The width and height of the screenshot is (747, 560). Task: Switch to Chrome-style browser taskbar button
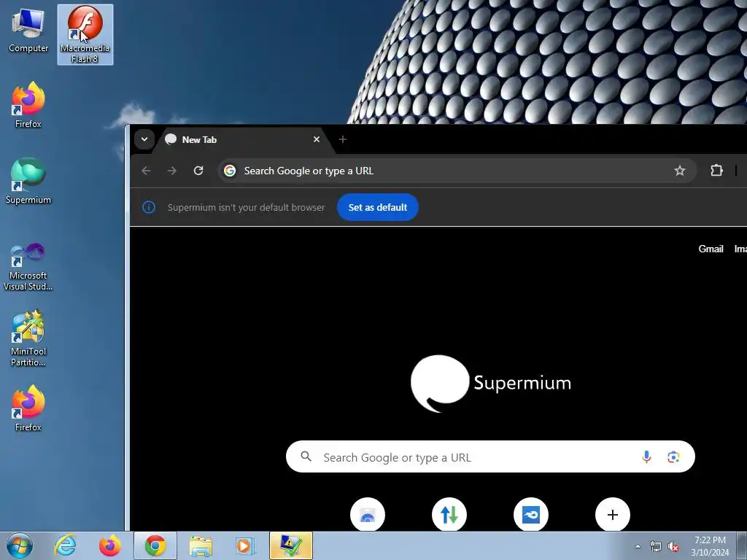[155, 545]
